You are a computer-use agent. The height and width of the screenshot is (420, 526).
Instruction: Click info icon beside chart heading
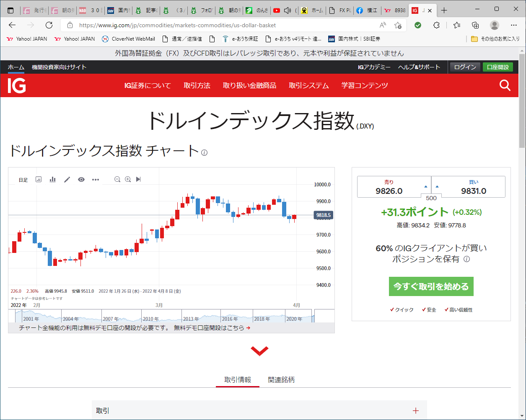pos(204,153)
